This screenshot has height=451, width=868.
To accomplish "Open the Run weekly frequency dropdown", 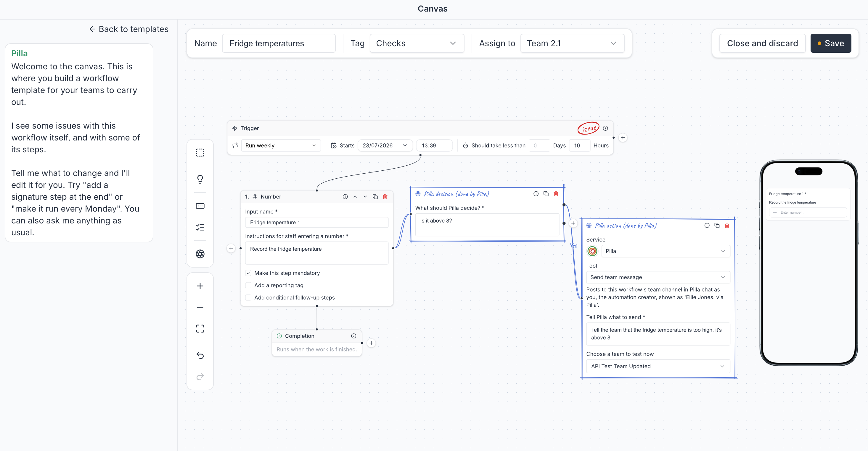I will [x=281, y=145].
